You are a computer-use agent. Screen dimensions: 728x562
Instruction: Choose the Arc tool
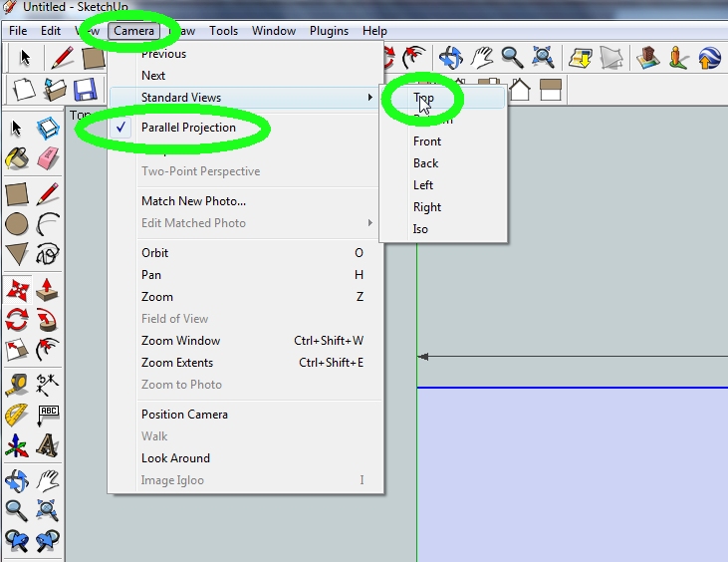tap(48, 224)
